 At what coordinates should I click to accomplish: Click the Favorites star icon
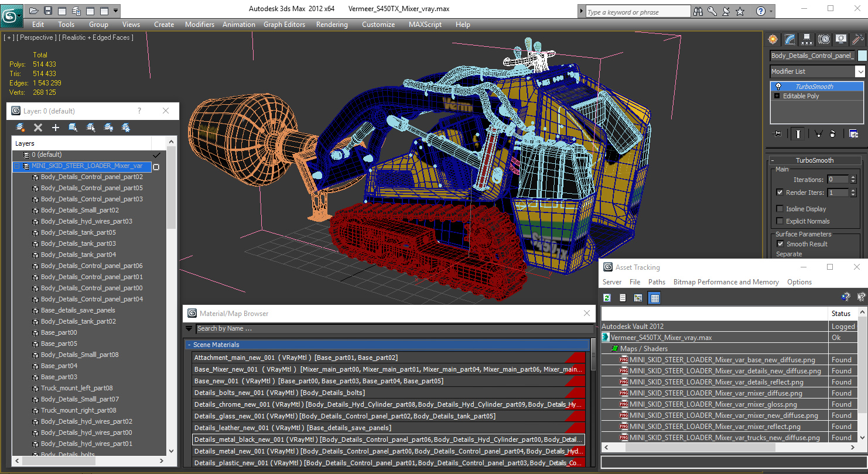pyautogui.click(x=740, y=11)
